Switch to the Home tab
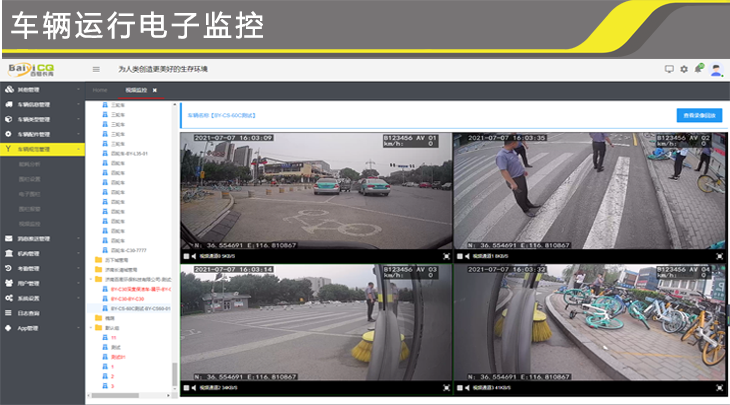This screenshot has height=405, width=730. pyautogui.click(x=100, y=90)
